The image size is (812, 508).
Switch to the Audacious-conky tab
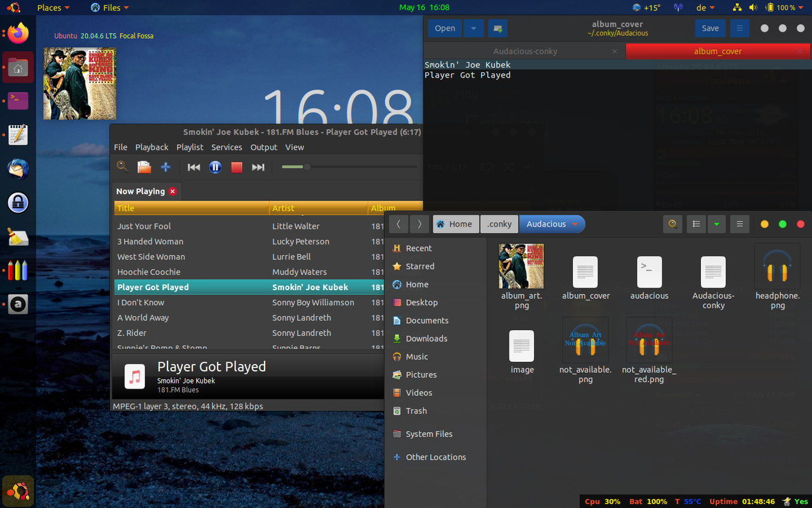tap(525, 51)
